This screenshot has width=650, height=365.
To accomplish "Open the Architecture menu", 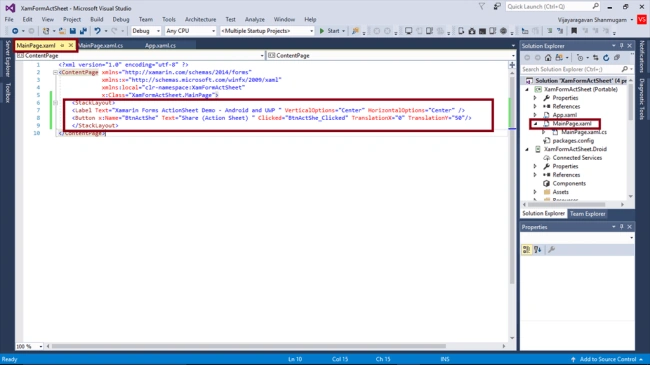I will click(x=200, y=19).
